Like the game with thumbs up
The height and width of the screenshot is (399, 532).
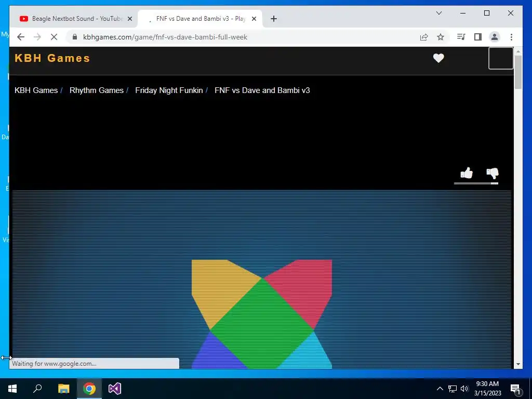[467, 173]
